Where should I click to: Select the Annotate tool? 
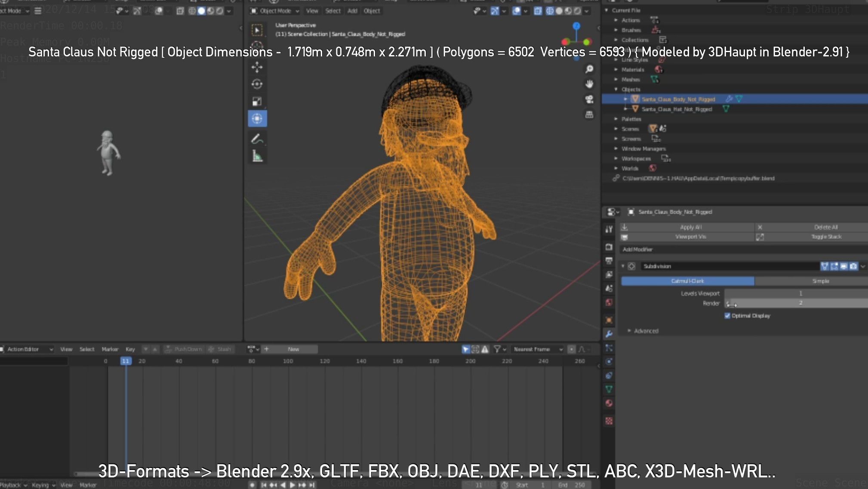[x=257, y=139]
